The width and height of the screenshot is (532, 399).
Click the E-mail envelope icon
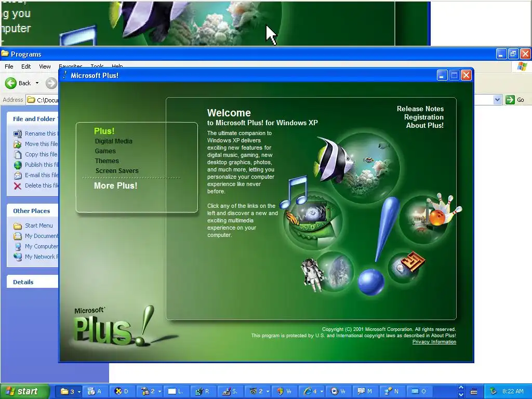coord(17,176)
